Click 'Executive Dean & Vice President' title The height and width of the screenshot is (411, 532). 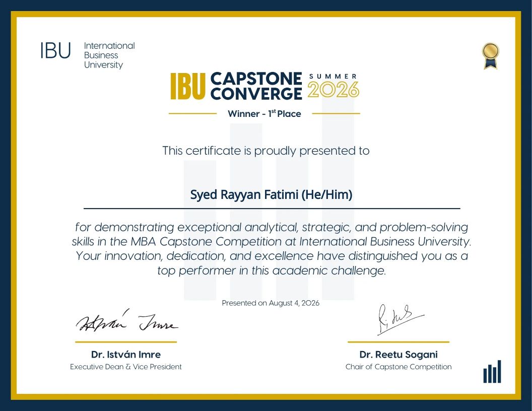pos(126,367)
